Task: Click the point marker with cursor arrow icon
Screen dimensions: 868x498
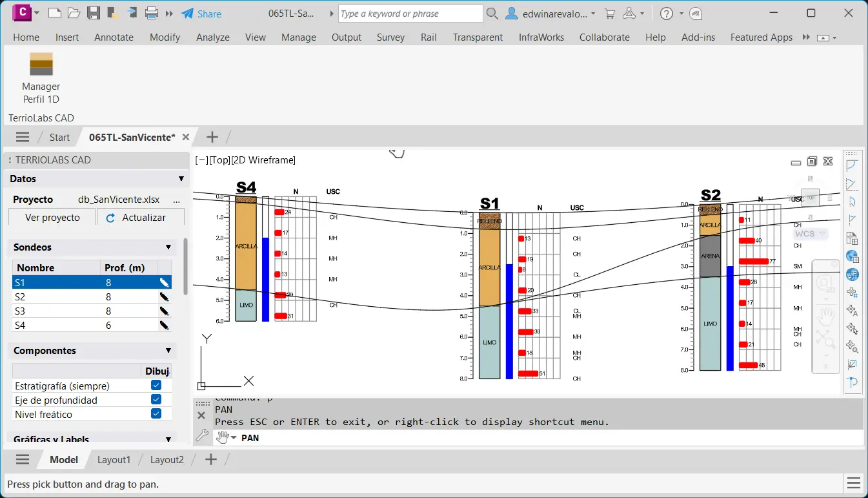Action: coord(852,329)
